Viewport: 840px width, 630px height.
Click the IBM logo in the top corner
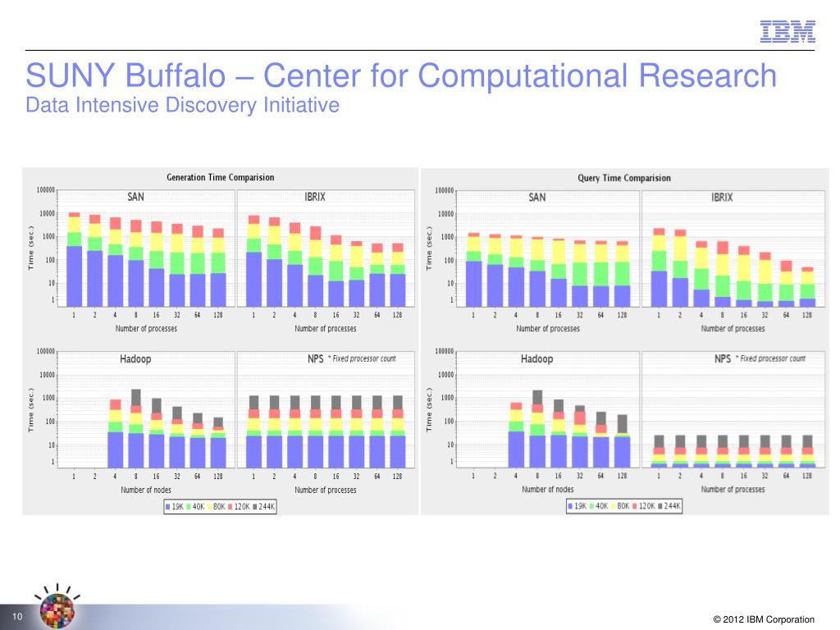coord(787,32)
